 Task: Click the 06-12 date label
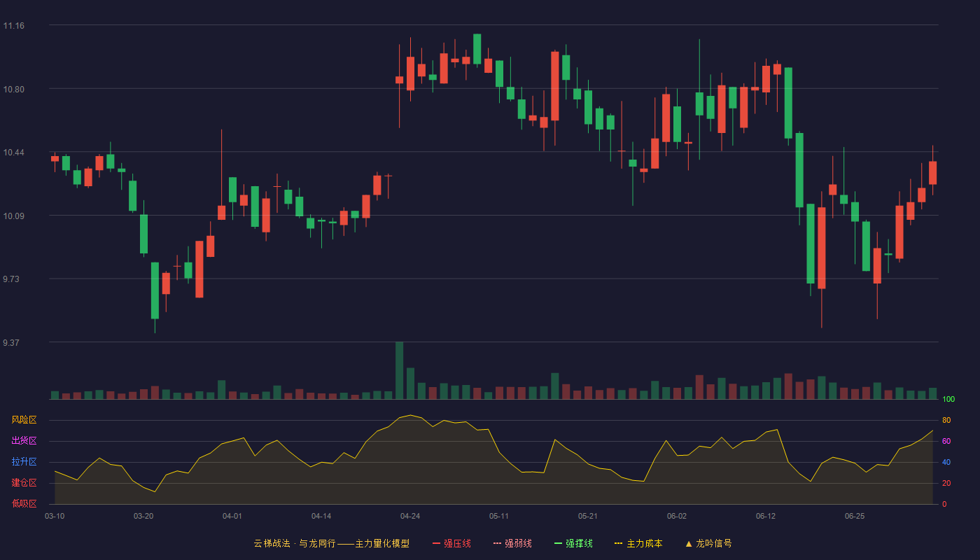(x=766, y=516)
